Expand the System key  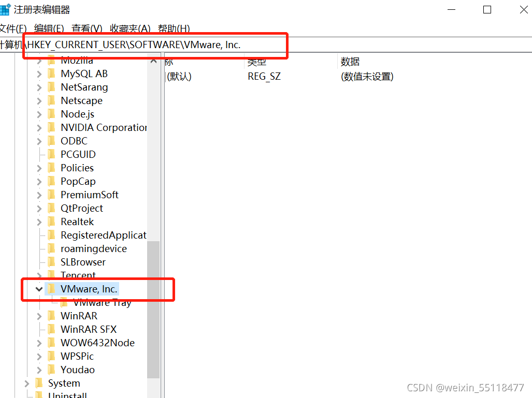(27, 384)
